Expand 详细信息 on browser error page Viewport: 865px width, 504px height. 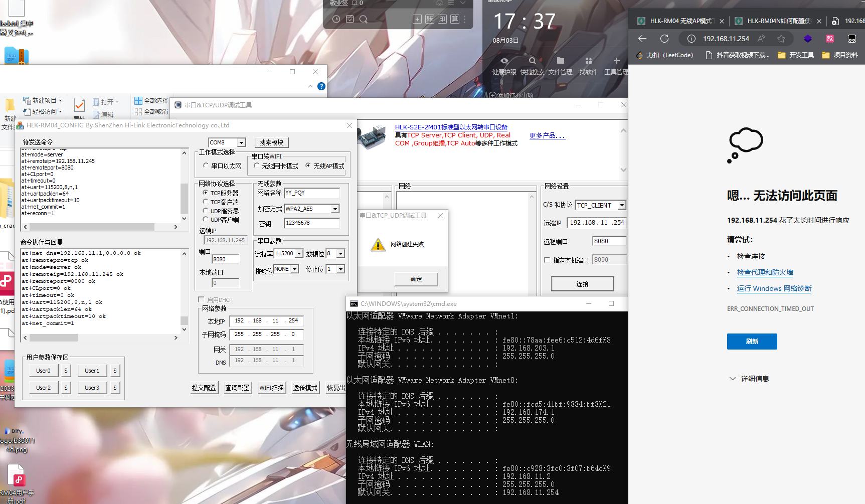click(749, 379)
